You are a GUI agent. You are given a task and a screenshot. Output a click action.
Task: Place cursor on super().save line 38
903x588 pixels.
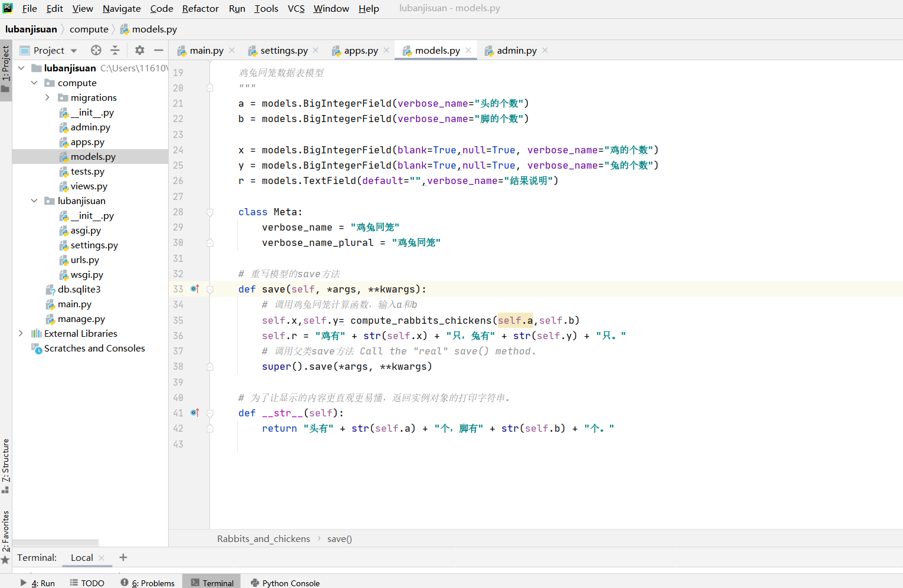pos(347,366)
